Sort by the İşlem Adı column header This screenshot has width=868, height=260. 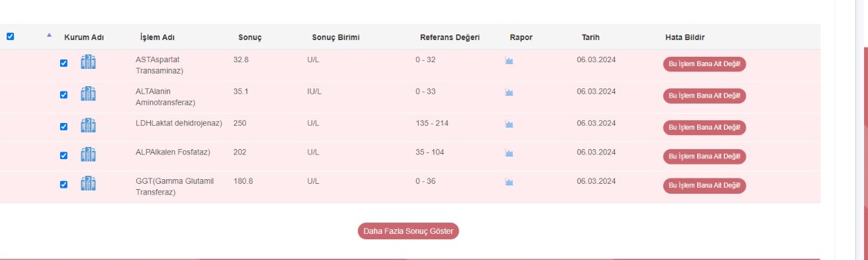(158, 37)
